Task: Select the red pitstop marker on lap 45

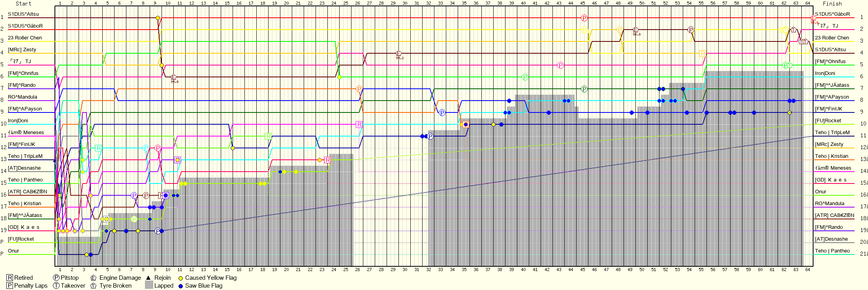Action: pyautogui.click(x=584, y=18)
